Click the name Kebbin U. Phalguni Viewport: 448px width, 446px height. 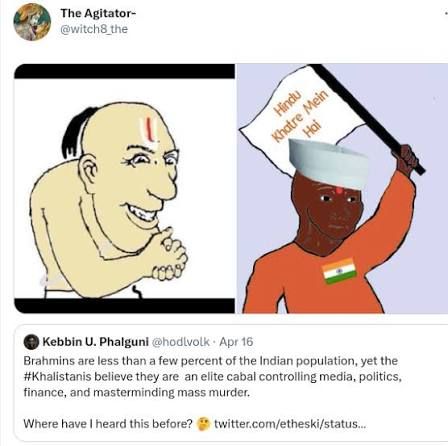tap(96, 342)
